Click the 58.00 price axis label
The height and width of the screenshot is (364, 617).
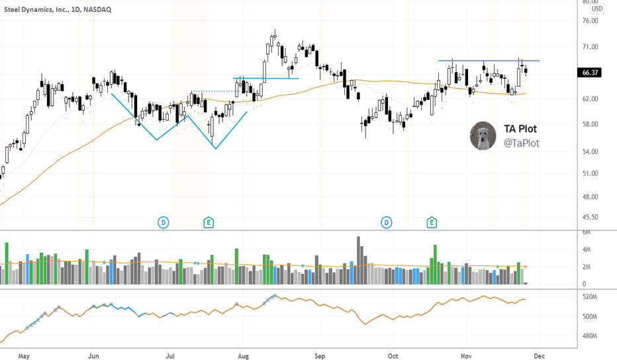pyautogui.click(x=590, y=124)
